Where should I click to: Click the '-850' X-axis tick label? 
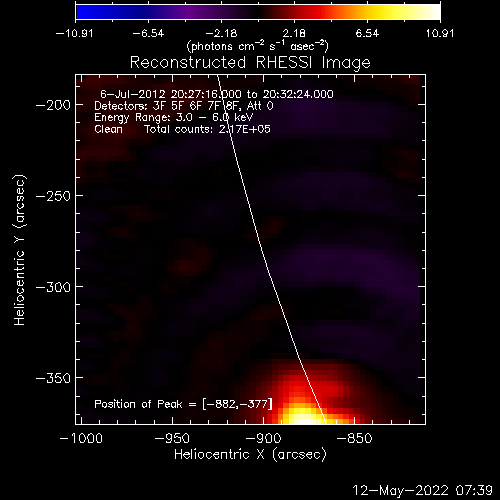click(354, 438)
